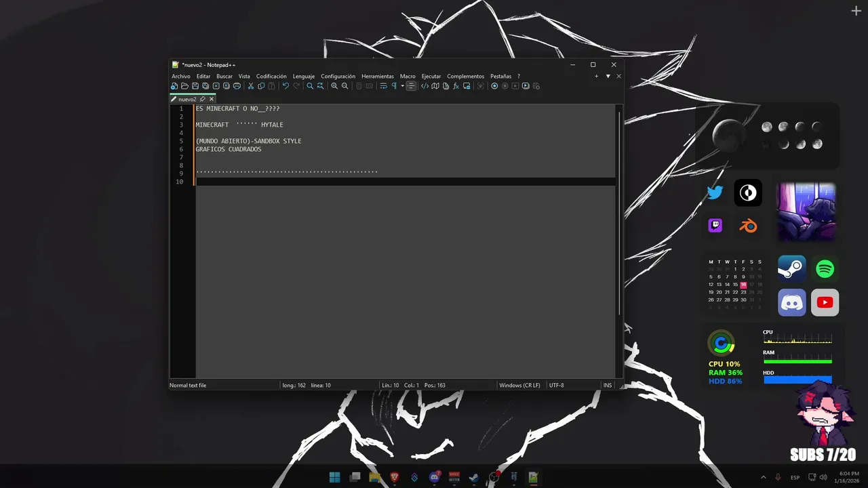Add a new tab with plus button

(x=596, y=77)
